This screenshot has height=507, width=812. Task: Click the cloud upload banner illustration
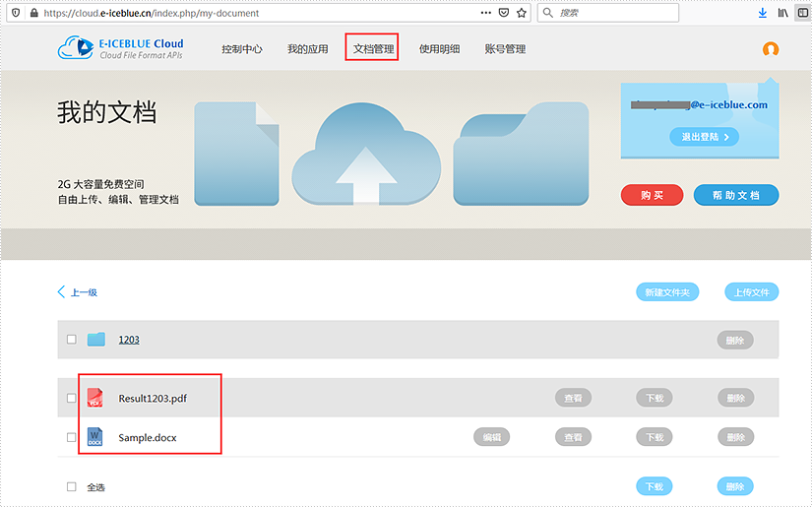[x=366, y=154]
